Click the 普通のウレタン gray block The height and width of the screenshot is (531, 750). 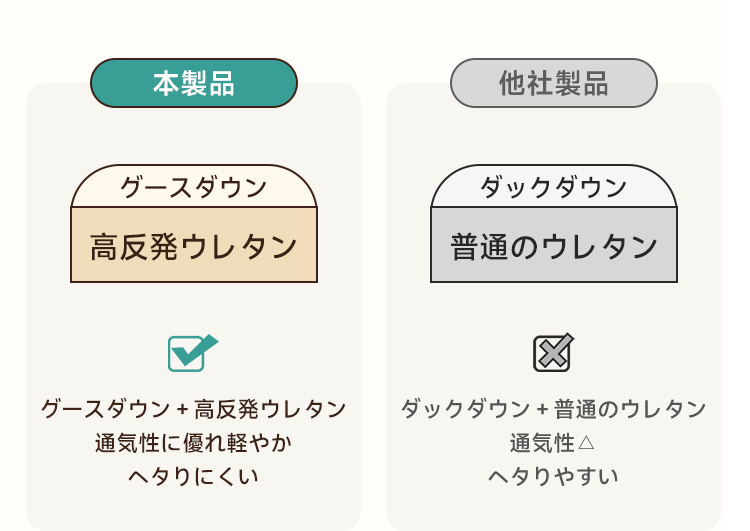tap(554, 245)
